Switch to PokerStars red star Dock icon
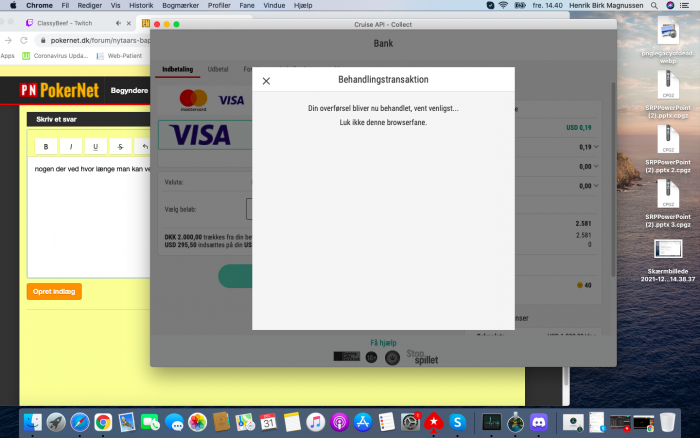This screenshot has width=700, height=438. click(433, 422)
